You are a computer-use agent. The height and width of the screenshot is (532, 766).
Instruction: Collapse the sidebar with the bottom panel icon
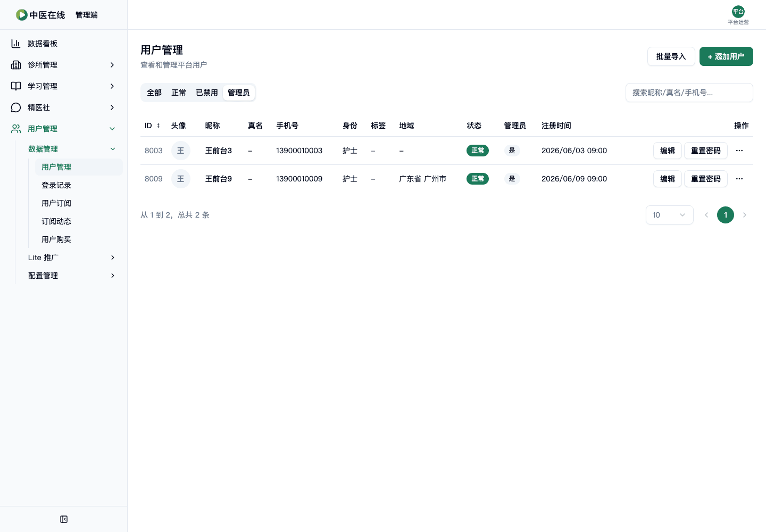click(64, 519)
